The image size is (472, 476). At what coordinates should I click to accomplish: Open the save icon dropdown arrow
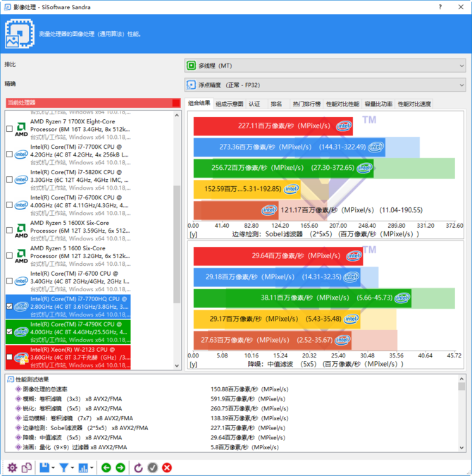click(x=53, y=468)
